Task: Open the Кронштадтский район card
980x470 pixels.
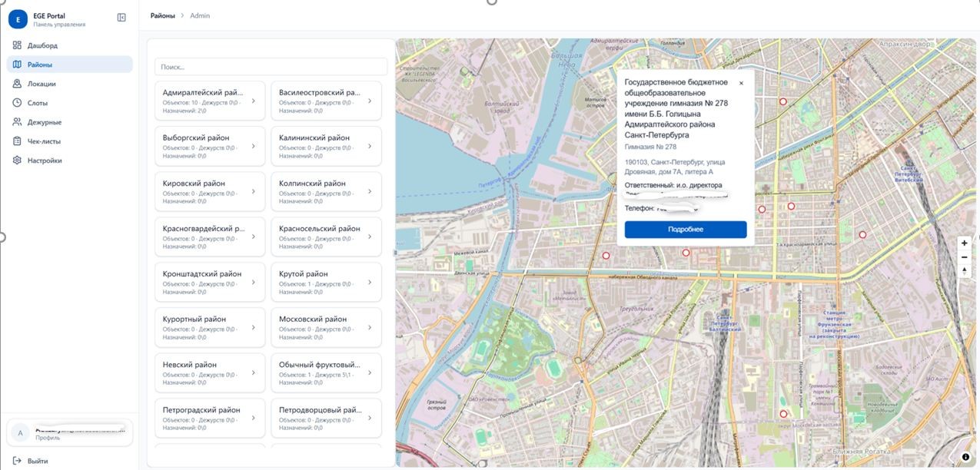Action: click(210, 282)
